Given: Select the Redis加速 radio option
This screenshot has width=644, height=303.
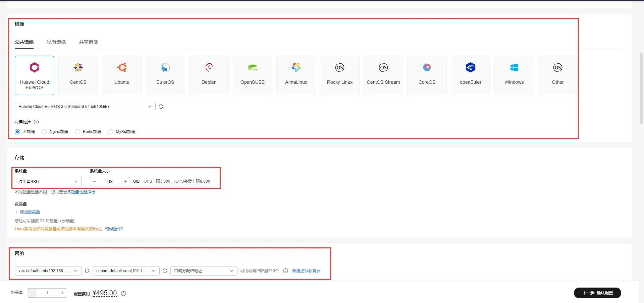Looking at the screenshot, I should (x=77, y=132).
